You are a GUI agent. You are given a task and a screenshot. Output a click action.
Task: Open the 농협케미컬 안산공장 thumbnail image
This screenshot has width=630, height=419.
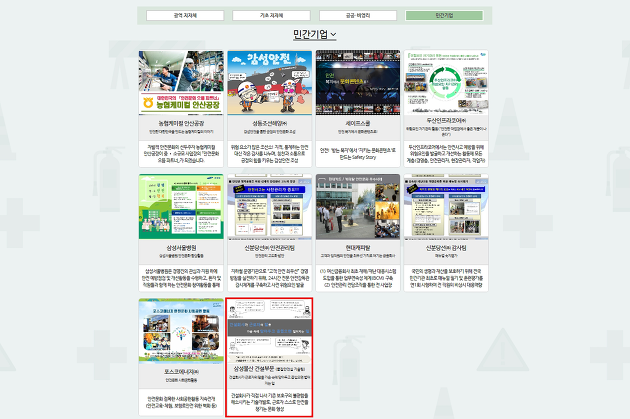tap(181, 82)
